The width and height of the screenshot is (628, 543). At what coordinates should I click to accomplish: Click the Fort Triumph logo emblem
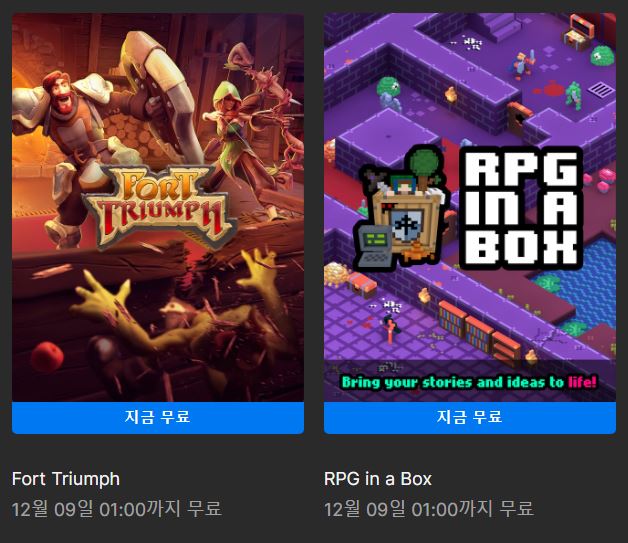pyautogui.click(x=160, y=206)
